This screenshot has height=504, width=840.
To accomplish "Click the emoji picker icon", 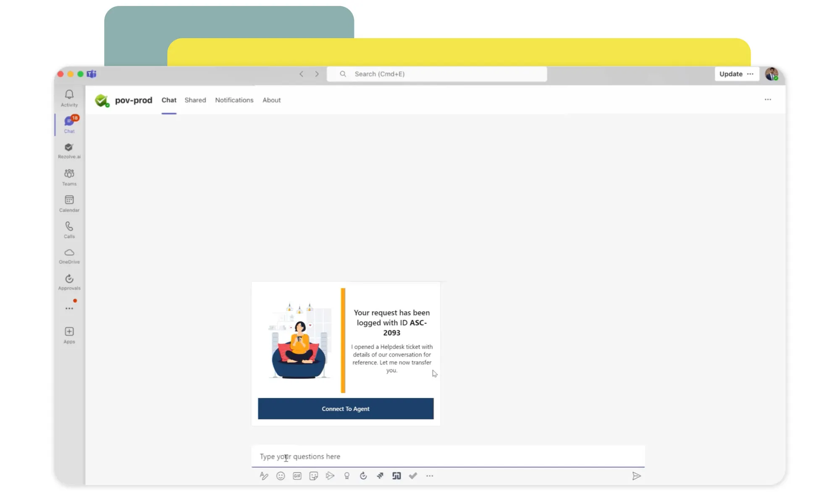I will pyautogui.click(x=281, y=476).
